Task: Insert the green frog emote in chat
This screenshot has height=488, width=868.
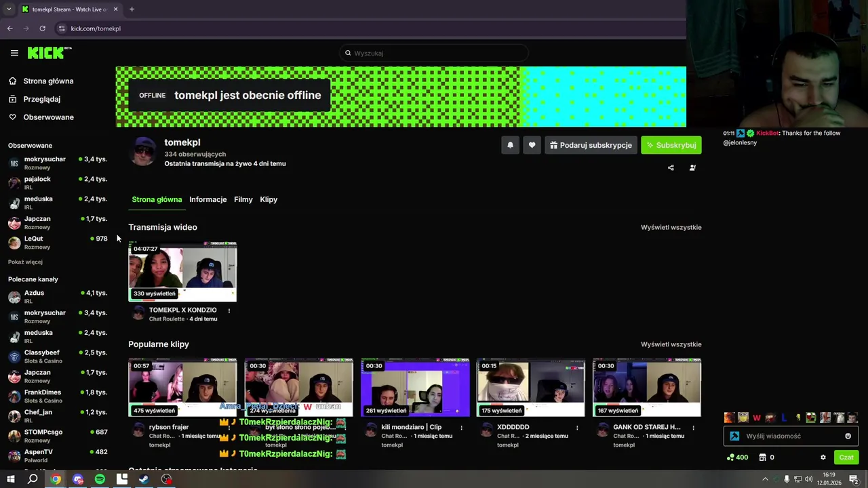Action: (x=811, y=418)
